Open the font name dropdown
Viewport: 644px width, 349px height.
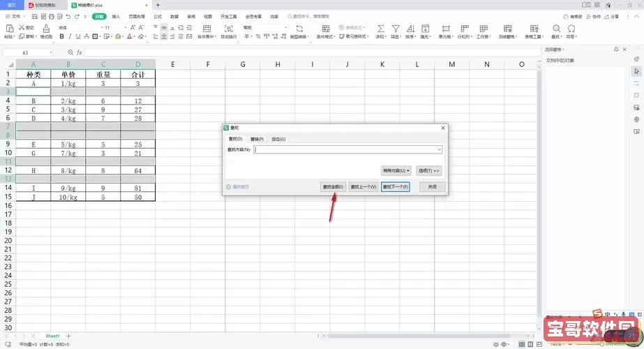click(102, 27)
